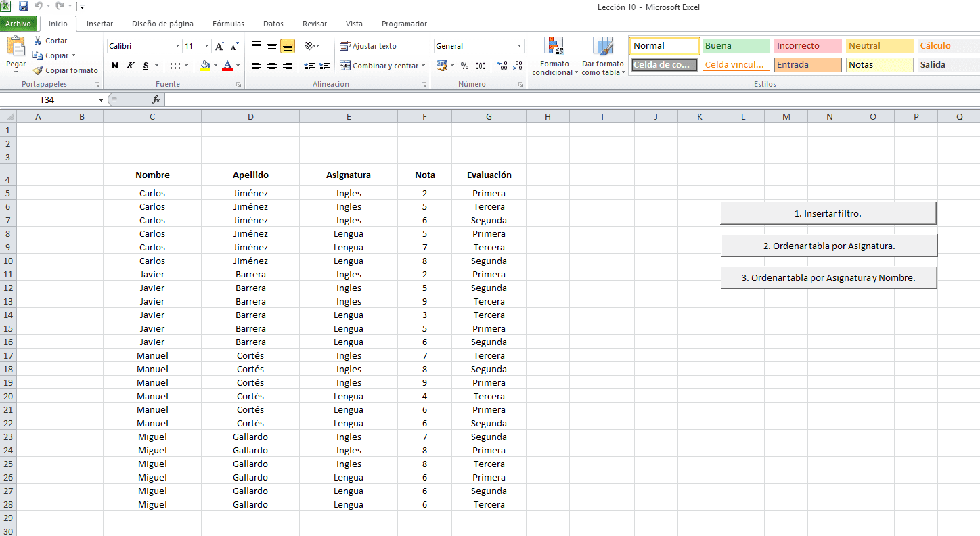Toggle bottom alignment (highlighted)

click(x=287, y=46)
